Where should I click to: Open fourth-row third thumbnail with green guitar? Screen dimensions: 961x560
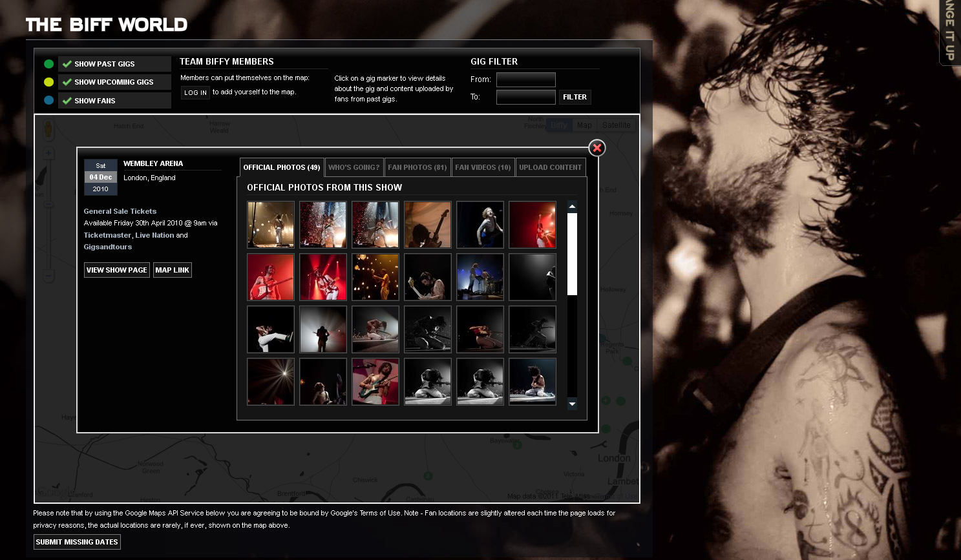pyautogui.click(x=375, y=382)
